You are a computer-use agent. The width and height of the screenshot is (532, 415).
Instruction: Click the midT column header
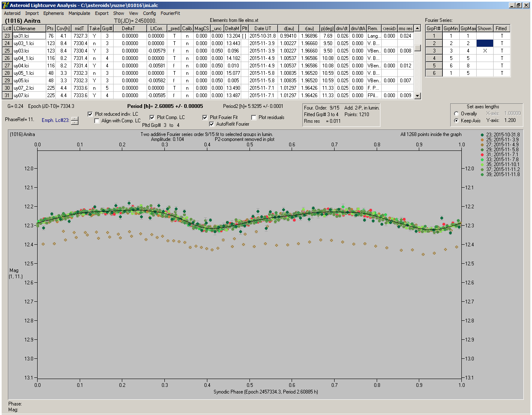[80, 29]
